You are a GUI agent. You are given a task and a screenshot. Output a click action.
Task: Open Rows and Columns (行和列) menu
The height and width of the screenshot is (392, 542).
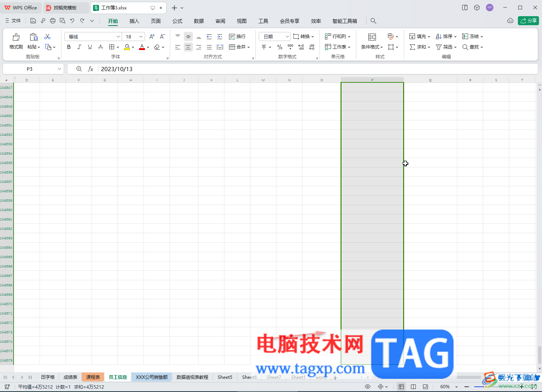[337, 36]
